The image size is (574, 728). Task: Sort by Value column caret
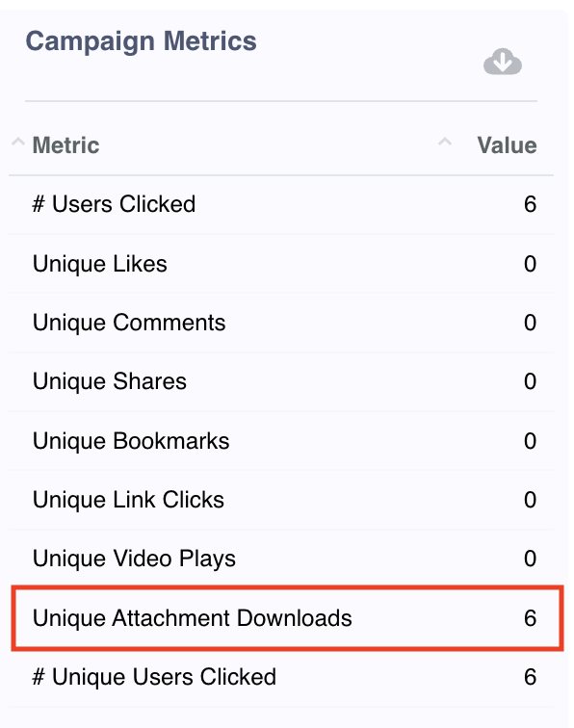click(x=445, y=142)
